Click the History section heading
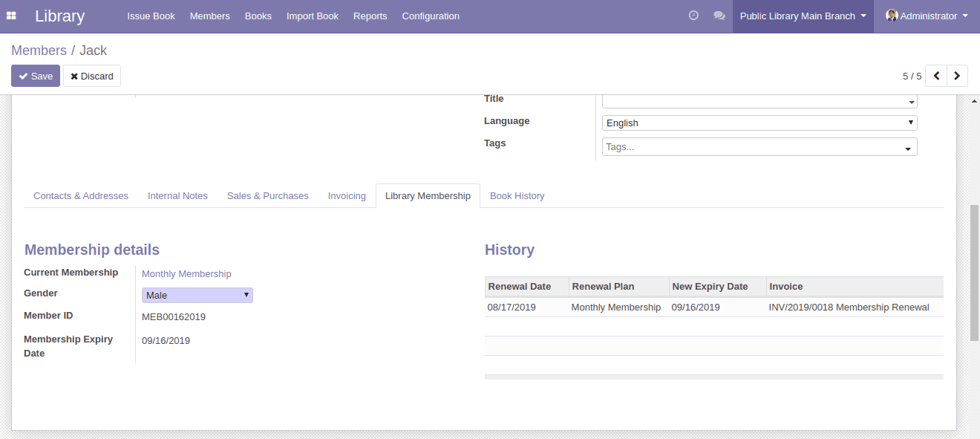 tap(509, 250)
